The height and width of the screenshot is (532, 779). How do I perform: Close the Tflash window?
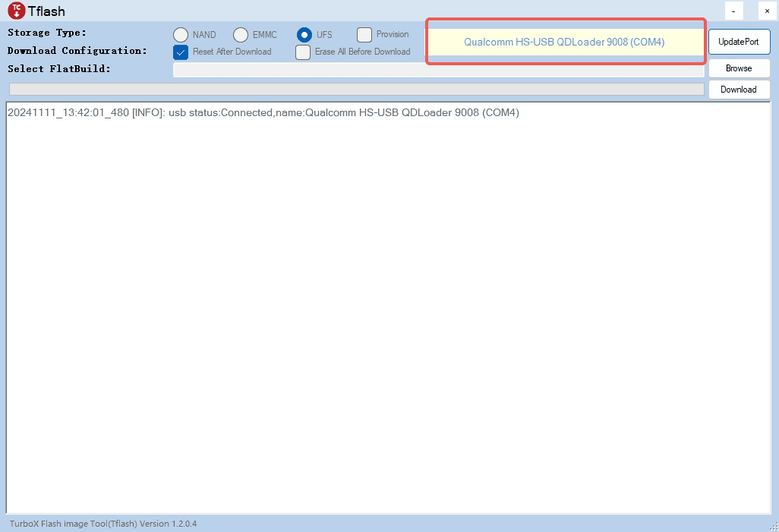[x=767, y=11]
